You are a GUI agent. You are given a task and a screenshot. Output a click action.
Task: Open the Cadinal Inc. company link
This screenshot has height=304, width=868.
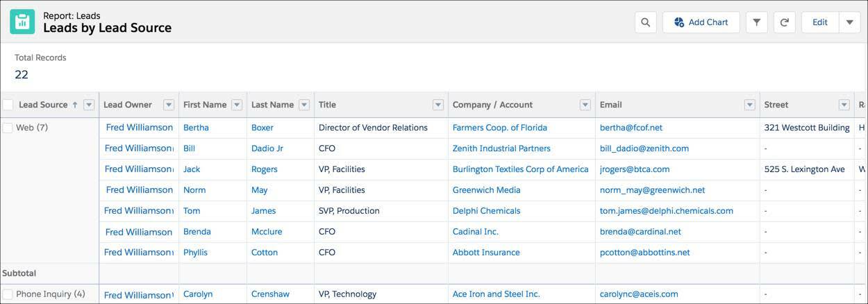pos(476,232)
